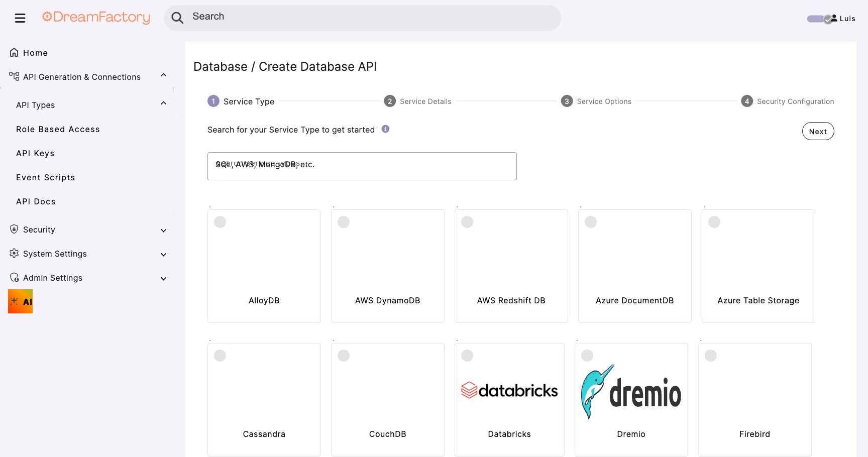Expand the Admin Settings section
The width and height of the screenshot is (868, 457).
click(x=163, y=278)
